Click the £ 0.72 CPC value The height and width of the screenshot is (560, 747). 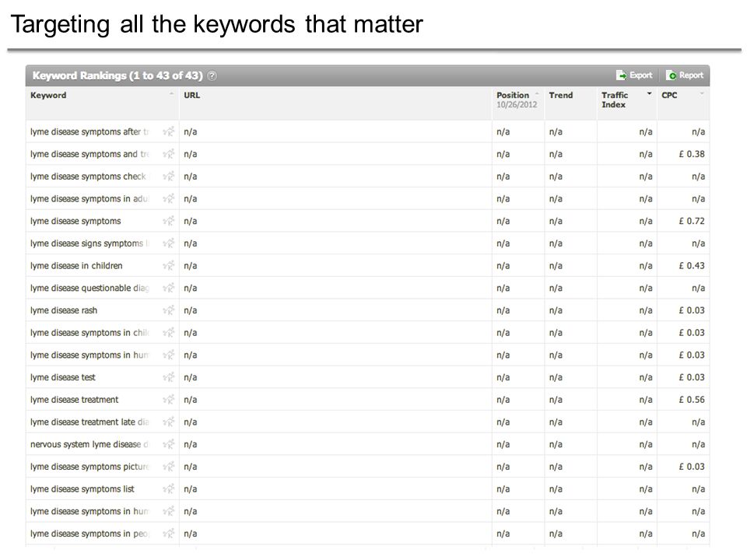[692, 221]
